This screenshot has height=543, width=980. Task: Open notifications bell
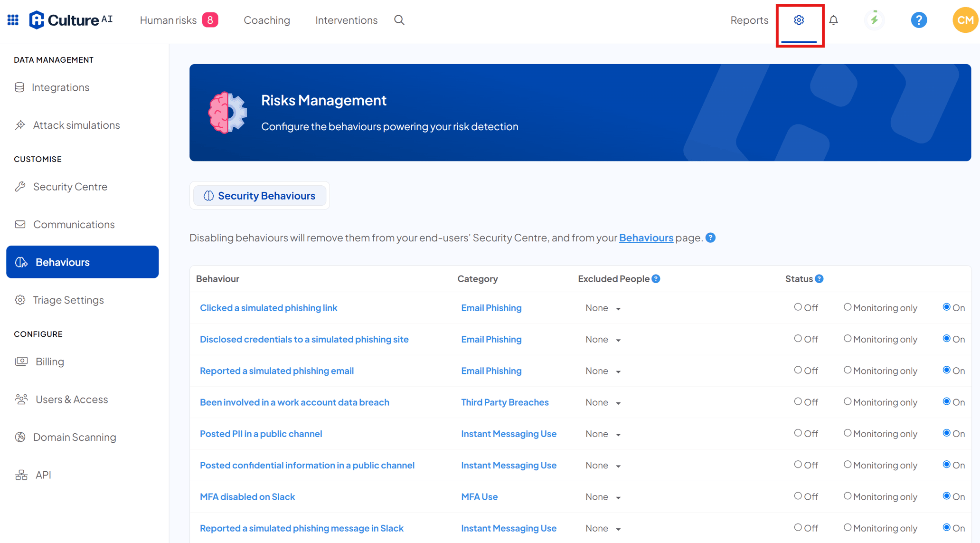click(x=834, y=19)
